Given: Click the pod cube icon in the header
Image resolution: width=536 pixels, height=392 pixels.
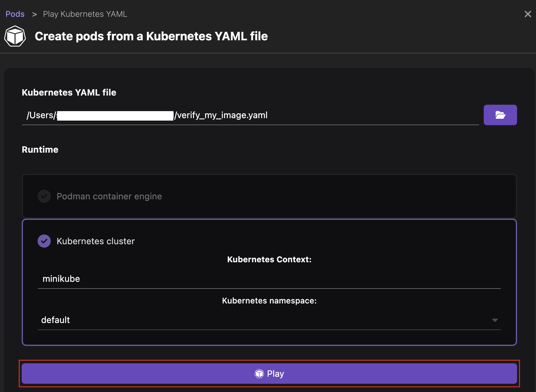Looking at the screenshot, I should [15, 36].
